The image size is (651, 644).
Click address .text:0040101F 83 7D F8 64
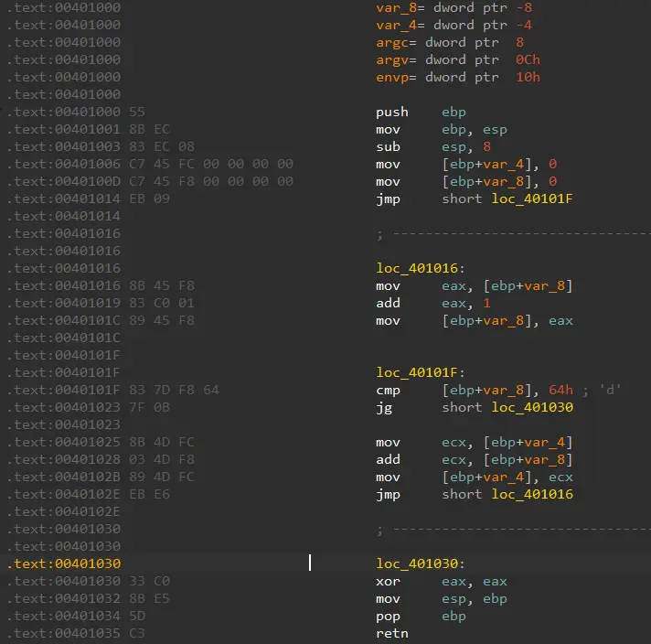[113, 390]
